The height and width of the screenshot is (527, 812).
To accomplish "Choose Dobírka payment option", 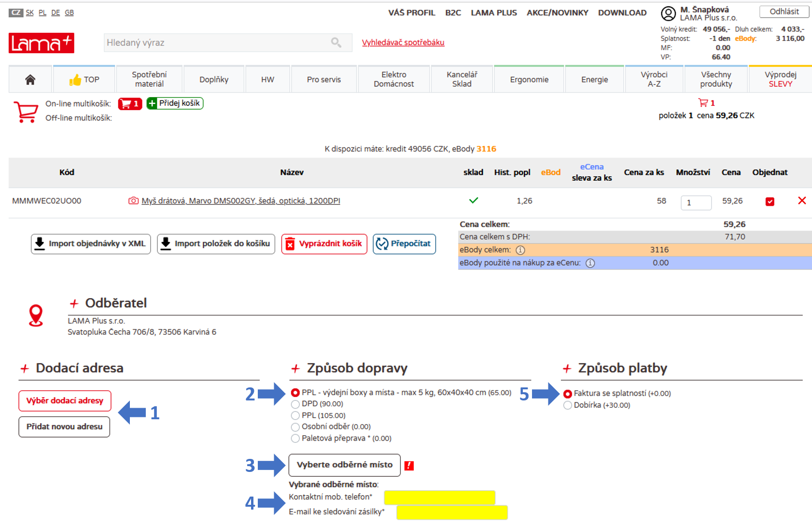I will tap(568, 405).
